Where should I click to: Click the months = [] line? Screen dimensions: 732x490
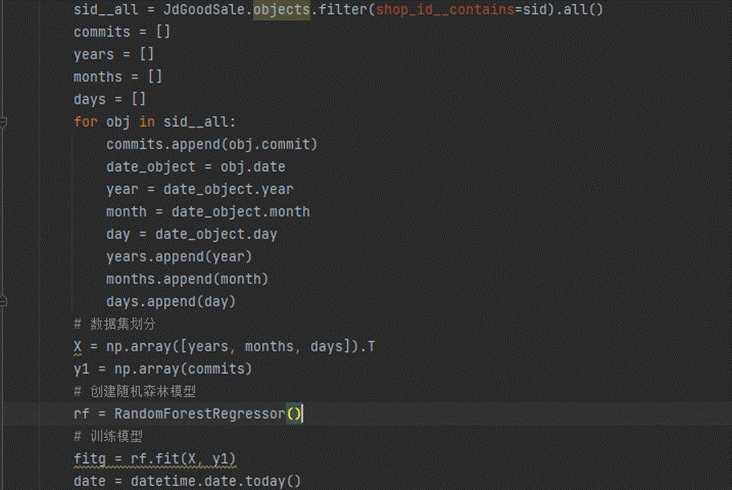click(118, 77)
